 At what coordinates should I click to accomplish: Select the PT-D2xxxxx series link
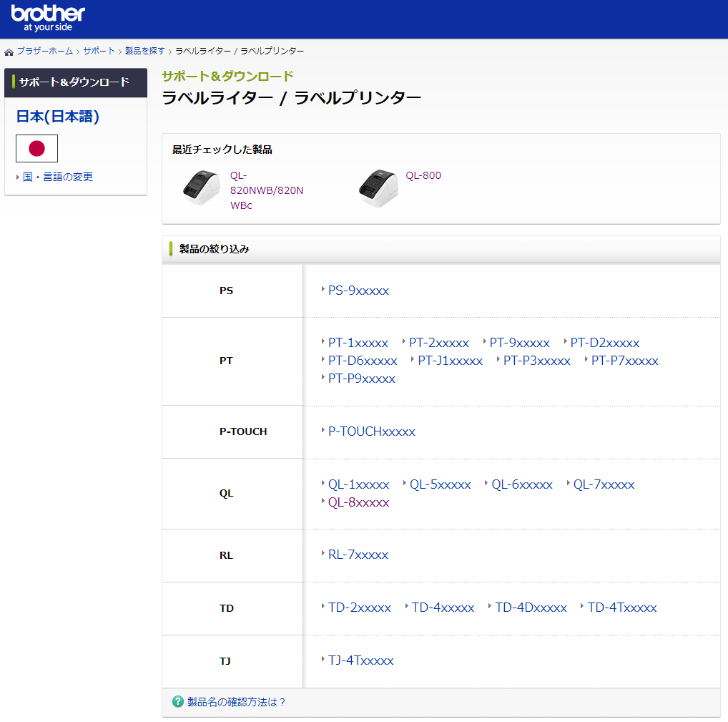605,343
